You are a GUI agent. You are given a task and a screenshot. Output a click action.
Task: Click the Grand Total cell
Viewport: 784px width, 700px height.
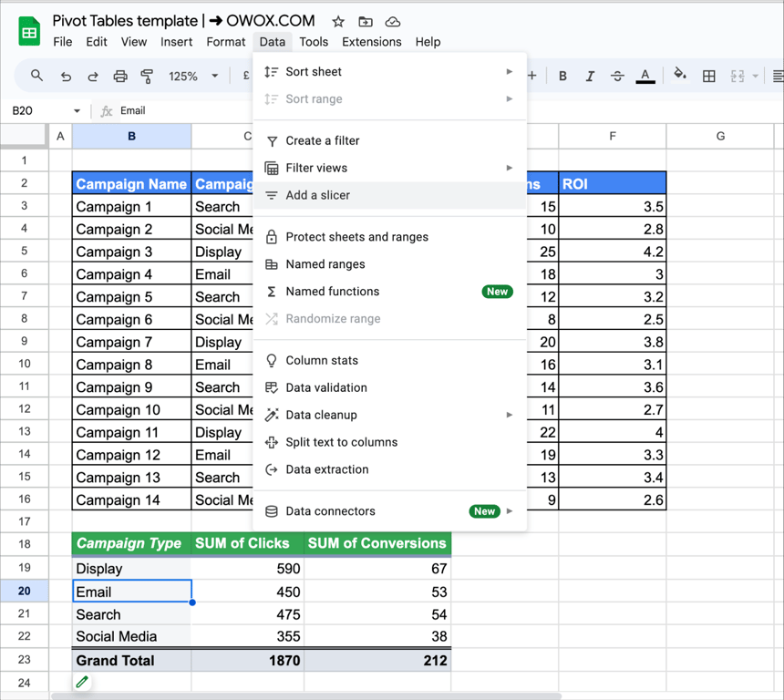[x=131, y=660]
